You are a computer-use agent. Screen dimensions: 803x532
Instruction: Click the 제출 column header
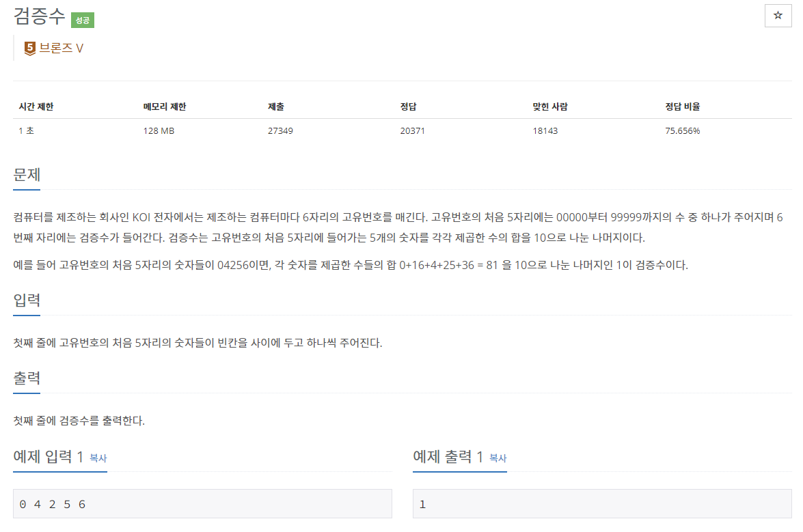click(275, 107)
